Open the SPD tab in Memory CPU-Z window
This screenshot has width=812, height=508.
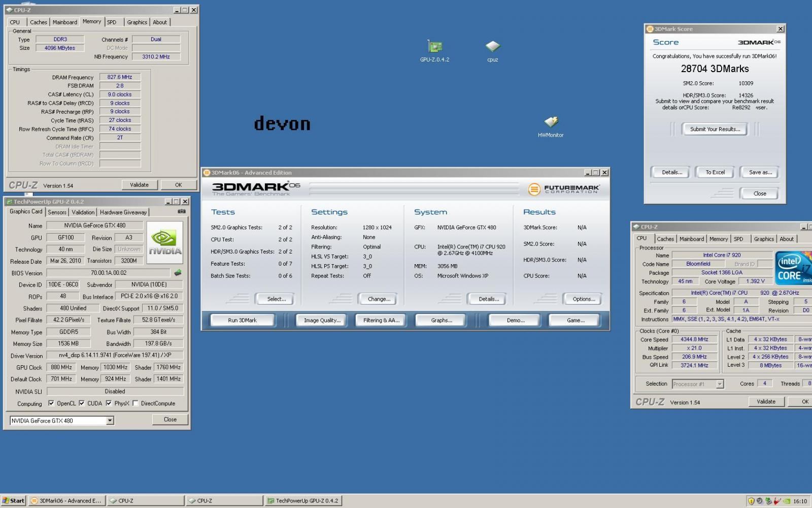112,22
